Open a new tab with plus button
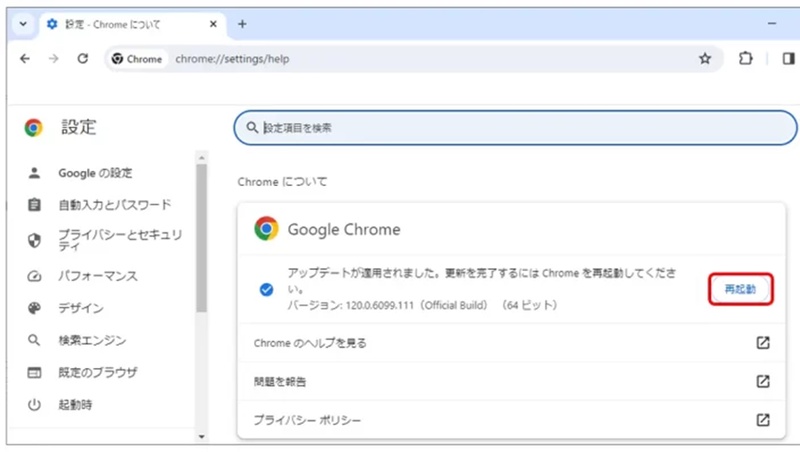 tap(242, 24)
